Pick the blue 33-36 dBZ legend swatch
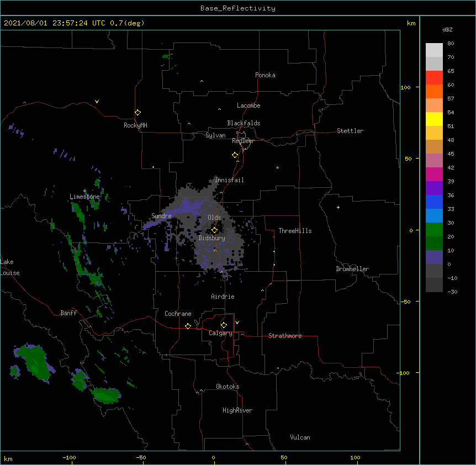The height and width of the screenshot is (465, 476). tap(434, 202)
